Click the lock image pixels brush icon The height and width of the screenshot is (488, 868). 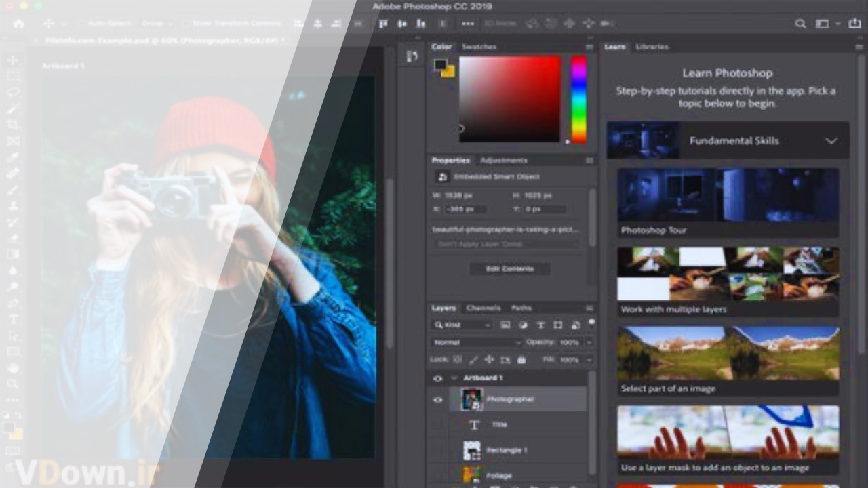(473, 359)
